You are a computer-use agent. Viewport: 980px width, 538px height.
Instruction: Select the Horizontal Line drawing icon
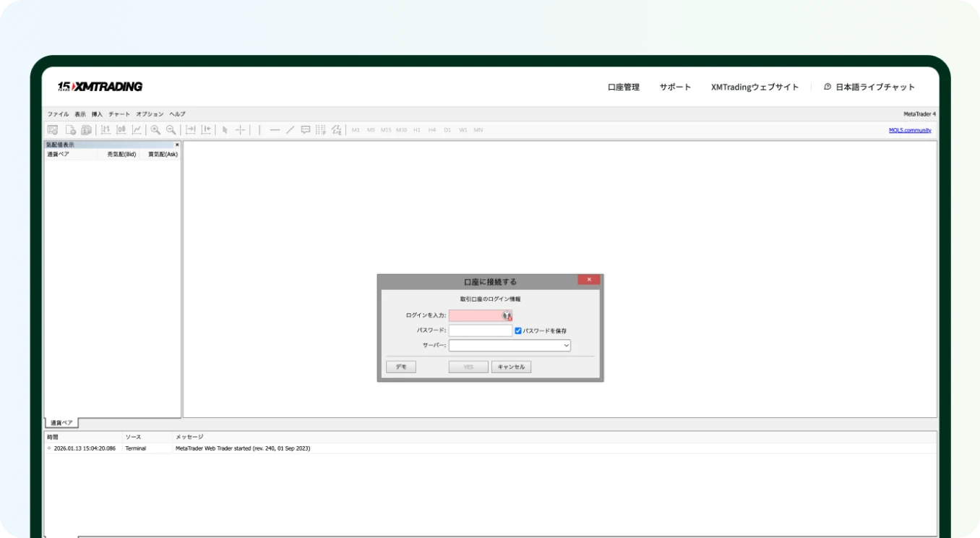pos(275,130)
